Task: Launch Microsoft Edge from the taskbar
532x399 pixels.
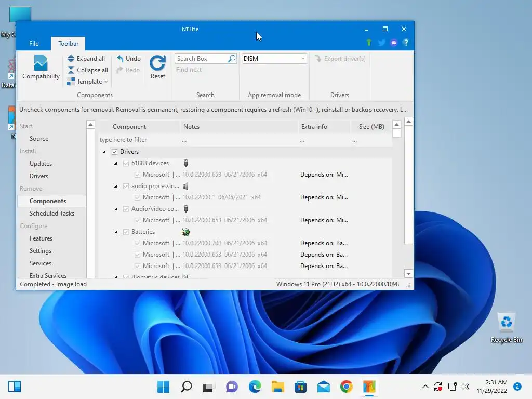Action: click(x=255, y=387)
